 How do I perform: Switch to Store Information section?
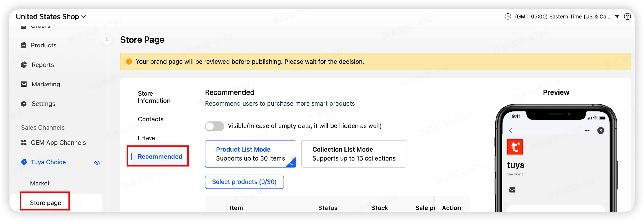(x=154, y=97)
